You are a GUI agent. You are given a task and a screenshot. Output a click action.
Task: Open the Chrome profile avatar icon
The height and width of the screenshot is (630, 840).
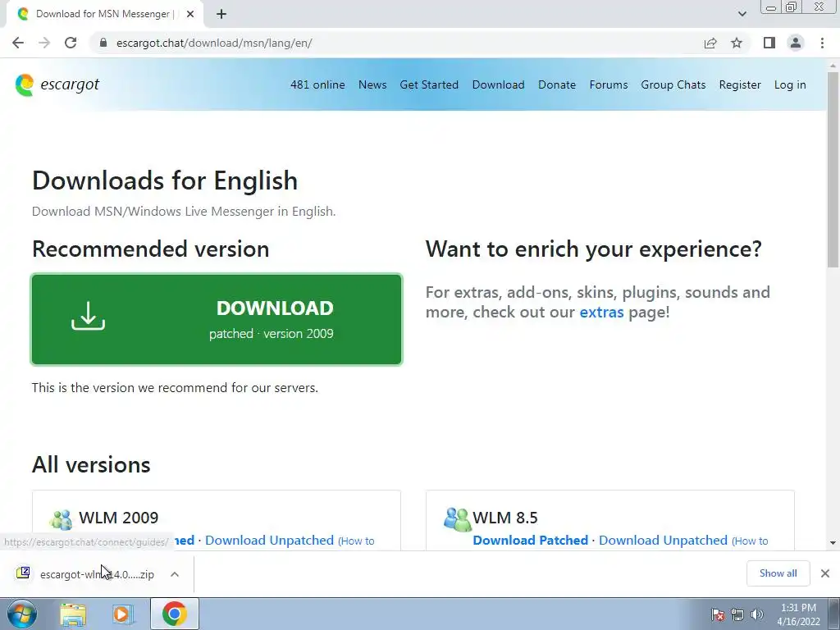click(x=796, y=43)
